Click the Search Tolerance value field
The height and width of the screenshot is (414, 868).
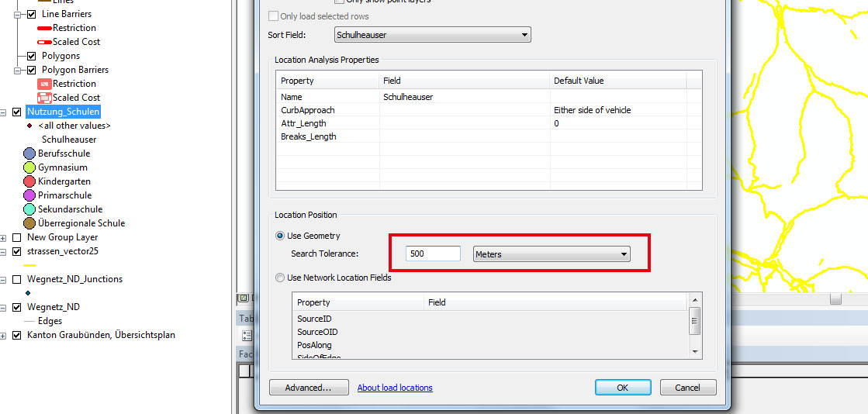click(433, 254)
